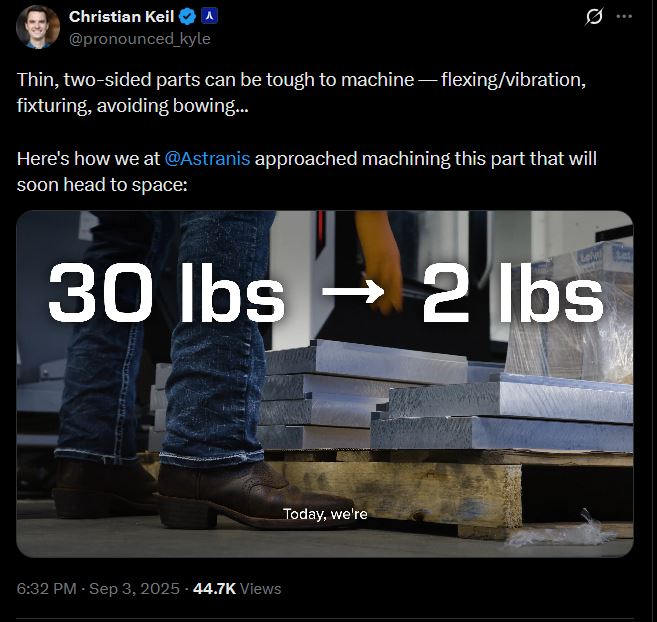The height and width of the screenshot is (622, 657).
Task: Click the 6:32 PM timestamp
Action: point(46,588)
